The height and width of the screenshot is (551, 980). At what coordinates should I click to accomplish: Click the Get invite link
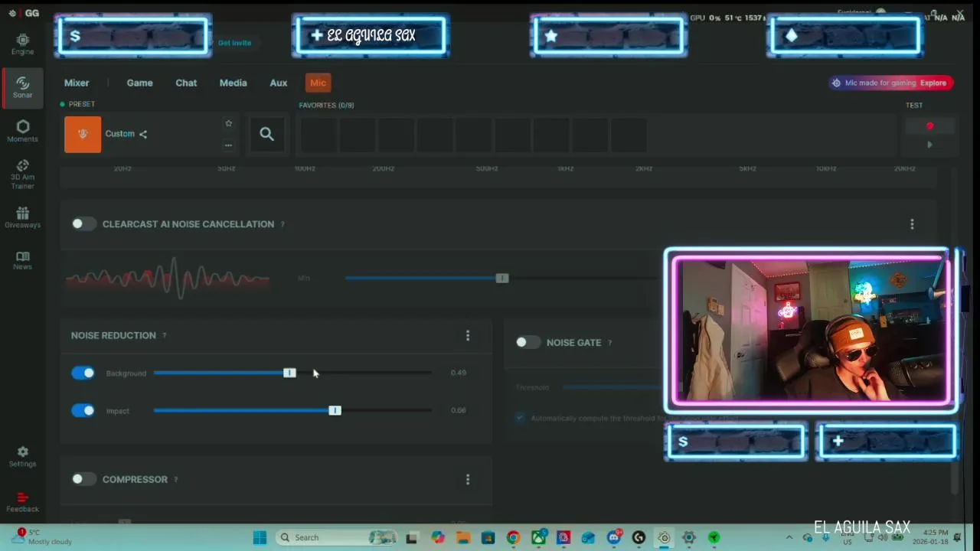[x=234, y=43]
